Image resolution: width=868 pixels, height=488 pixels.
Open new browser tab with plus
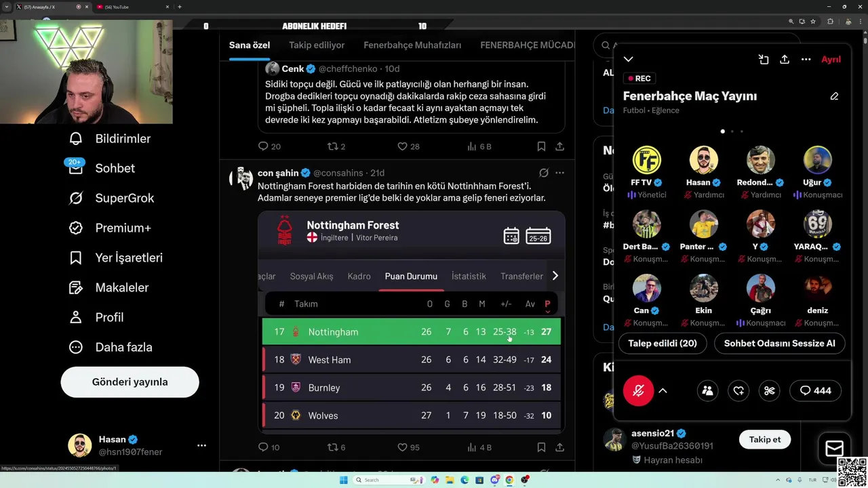click(x=179, y=7)
